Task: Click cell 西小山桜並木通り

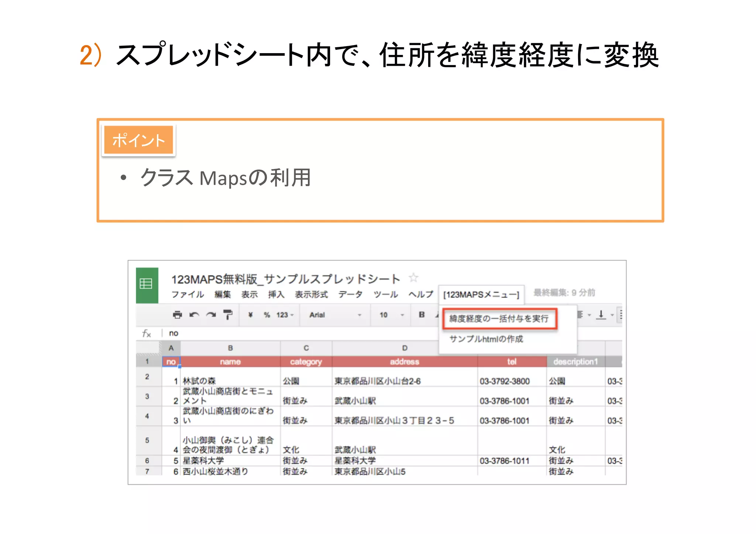Action: (230, 471)
